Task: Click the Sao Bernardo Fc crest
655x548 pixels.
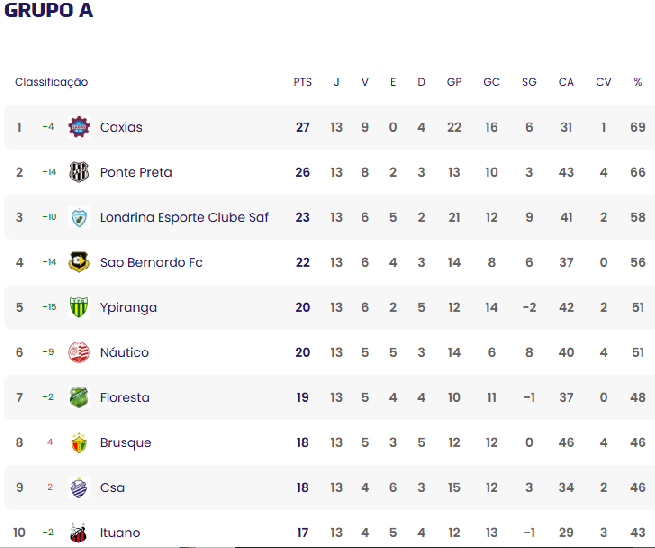Action: [79, 262]
